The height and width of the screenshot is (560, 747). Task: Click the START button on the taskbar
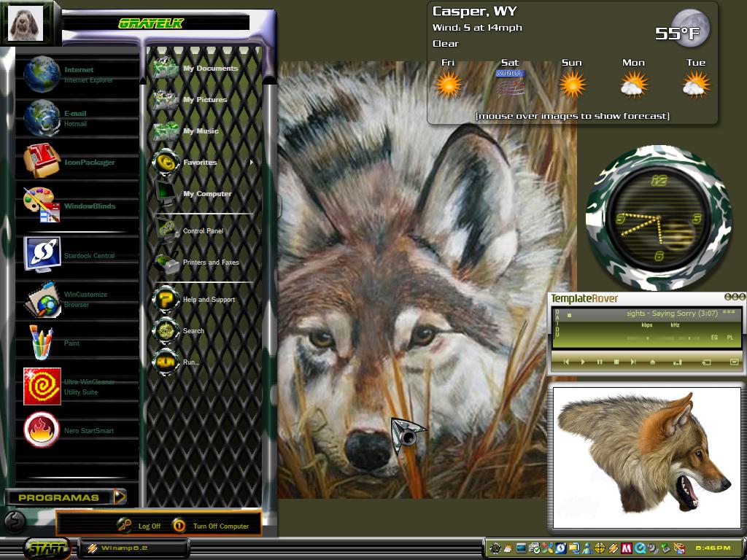46,548
